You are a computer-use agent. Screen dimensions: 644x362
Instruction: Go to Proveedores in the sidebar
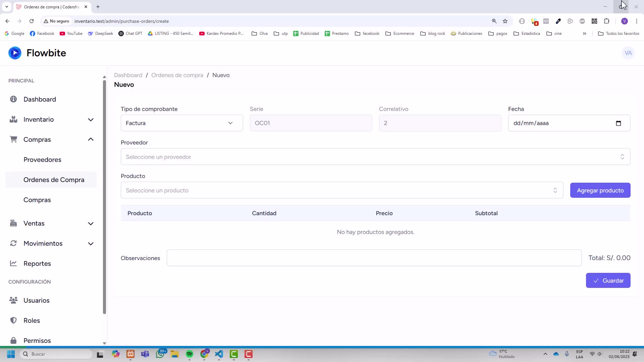42,160
